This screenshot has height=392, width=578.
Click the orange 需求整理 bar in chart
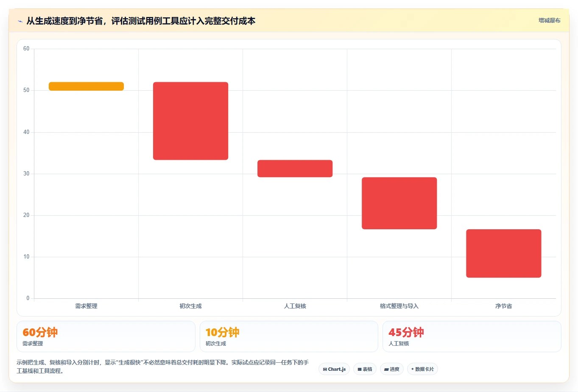(x=87, y=86)
